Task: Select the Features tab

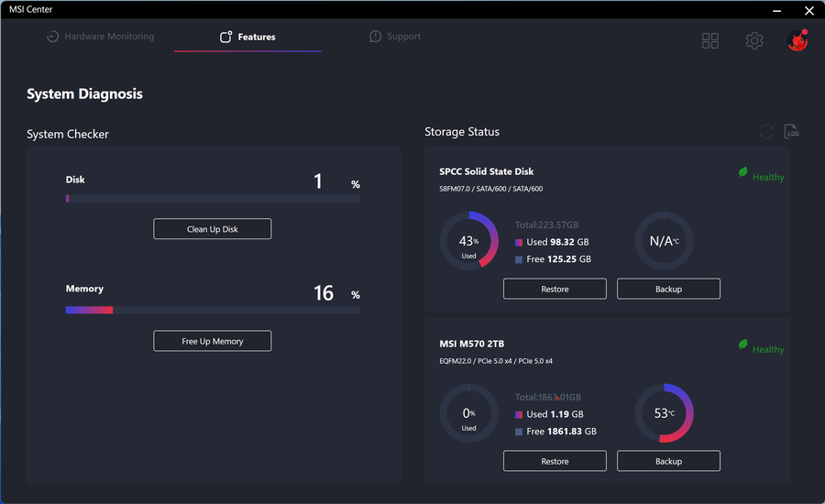Action: (x=247, y=37)
